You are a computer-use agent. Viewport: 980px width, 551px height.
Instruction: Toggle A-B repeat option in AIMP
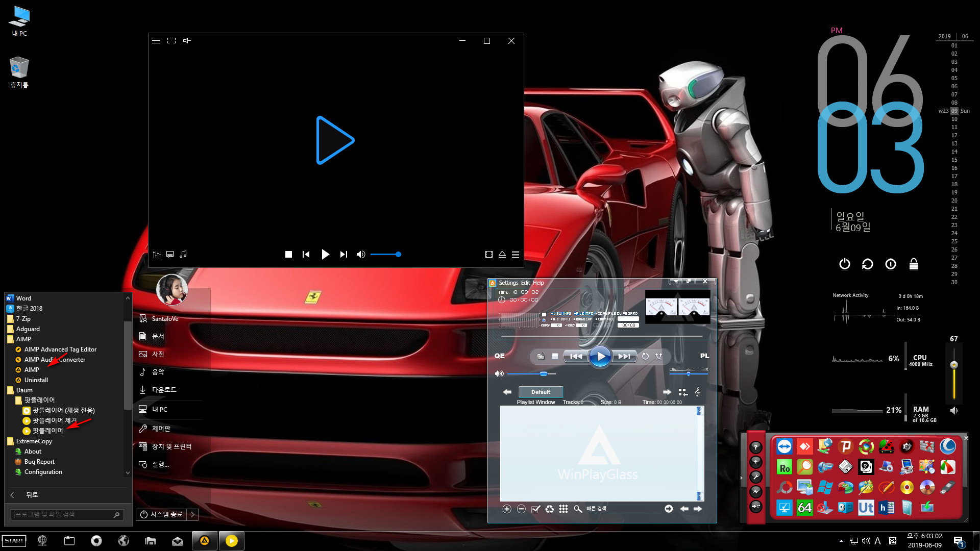coord(560,319)
